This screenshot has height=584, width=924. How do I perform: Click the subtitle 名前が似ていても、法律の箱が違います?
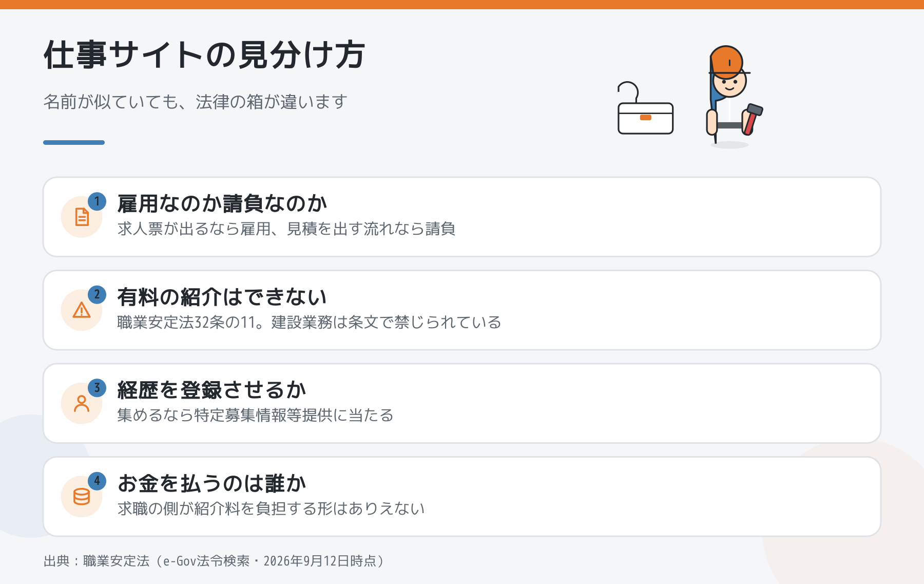click(196, 102)
